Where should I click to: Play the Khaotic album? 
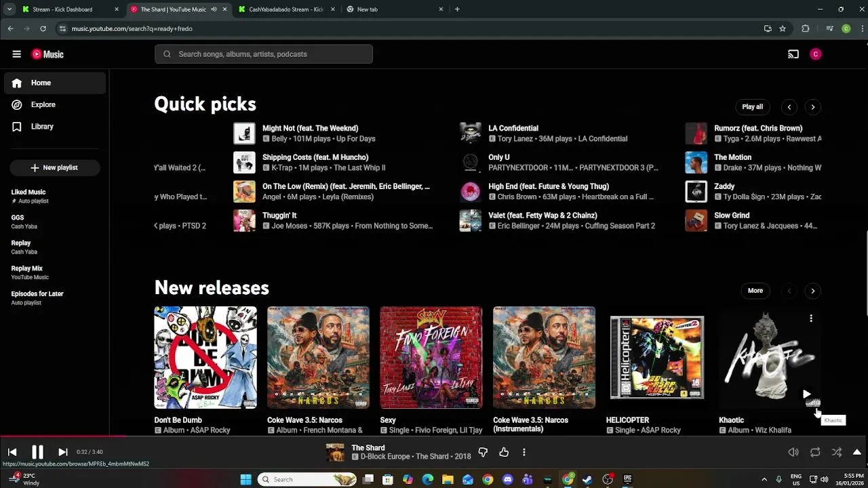[x=806, y=394]
